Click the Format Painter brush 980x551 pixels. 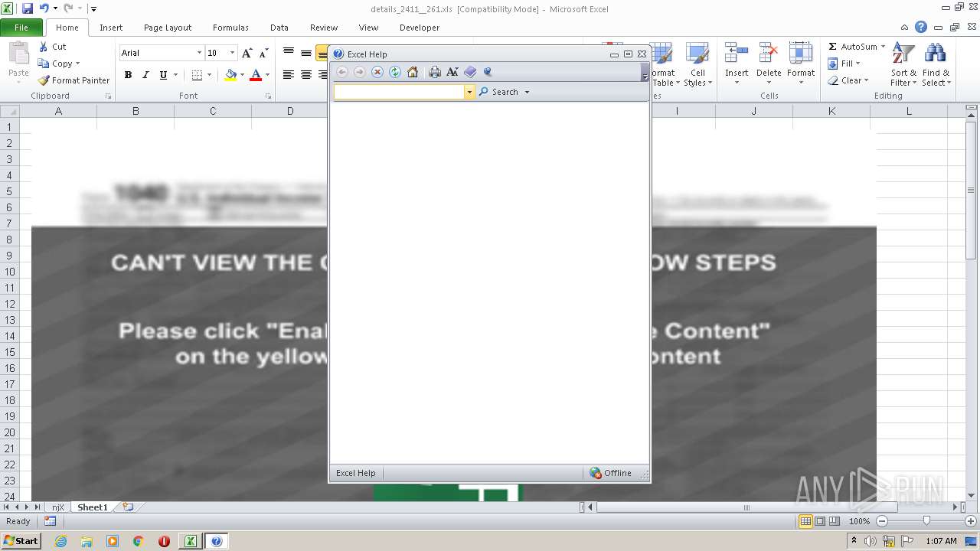coord(44,80)
